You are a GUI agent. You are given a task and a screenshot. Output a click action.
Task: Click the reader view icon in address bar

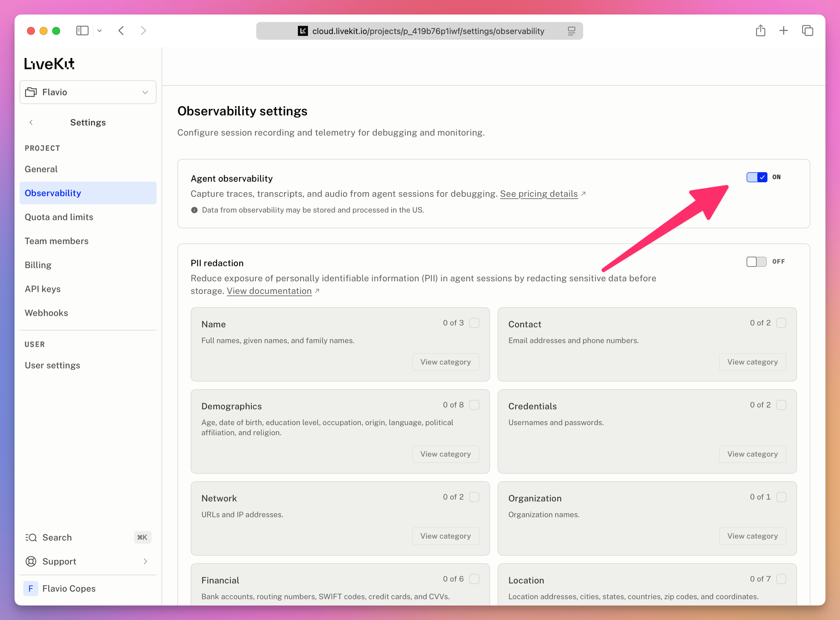[x=572, y=31]
